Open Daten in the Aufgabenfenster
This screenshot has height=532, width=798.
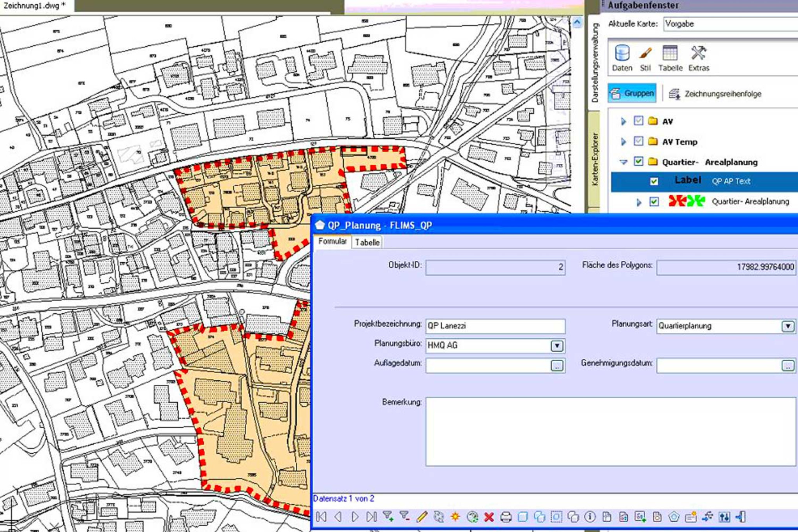[622, 58]
